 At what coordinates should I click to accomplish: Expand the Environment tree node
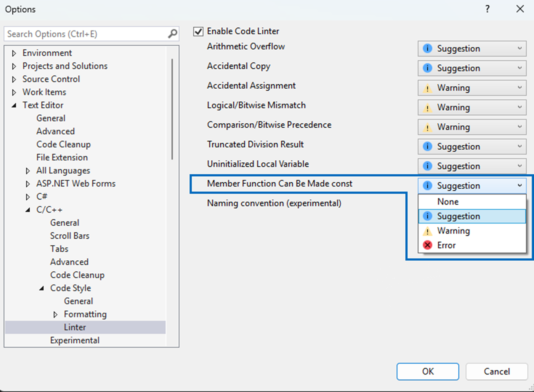click(x=14, y=53)
